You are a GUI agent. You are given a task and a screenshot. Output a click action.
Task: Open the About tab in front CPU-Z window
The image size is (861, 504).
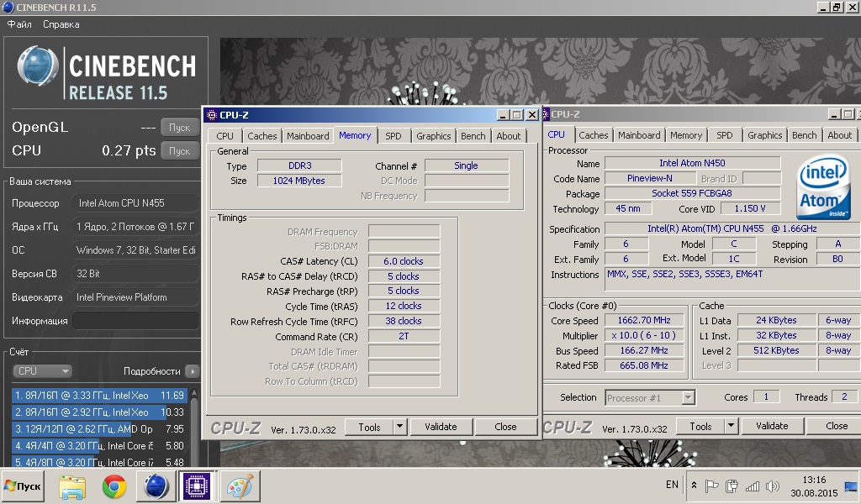pos(509,136)
